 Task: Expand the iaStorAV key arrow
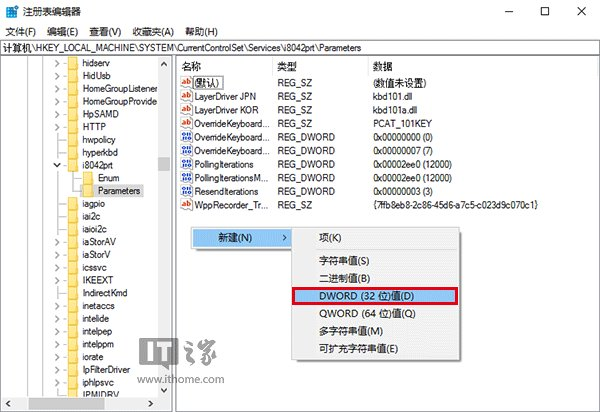[59, 242]
